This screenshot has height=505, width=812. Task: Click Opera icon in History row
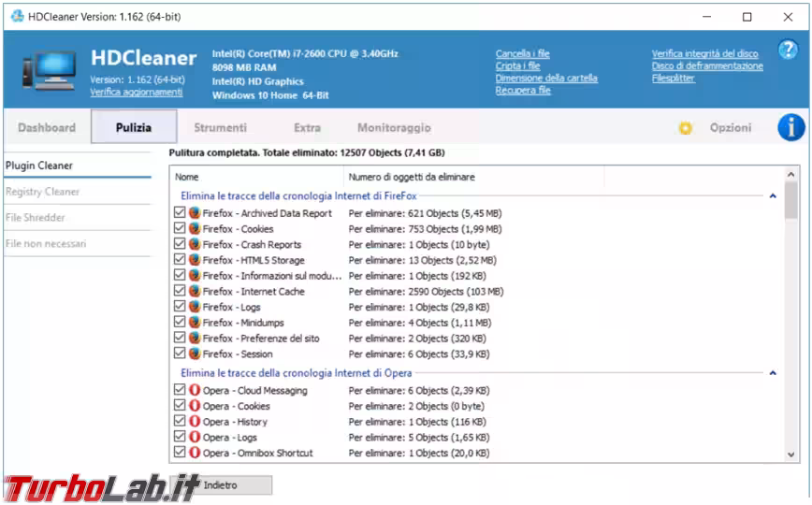(x=195, y=422)
